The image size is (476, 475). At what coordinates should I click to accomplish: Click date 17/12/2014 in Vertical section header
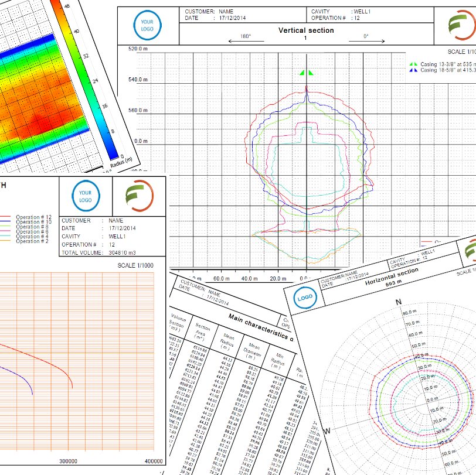tap(233, 18)
